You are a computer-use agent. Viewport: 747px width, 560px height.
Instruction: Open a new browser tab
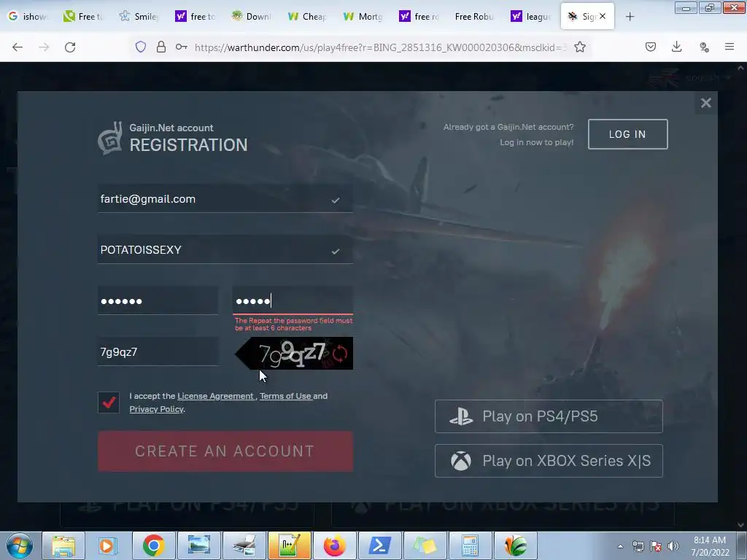tap(630, 17)
